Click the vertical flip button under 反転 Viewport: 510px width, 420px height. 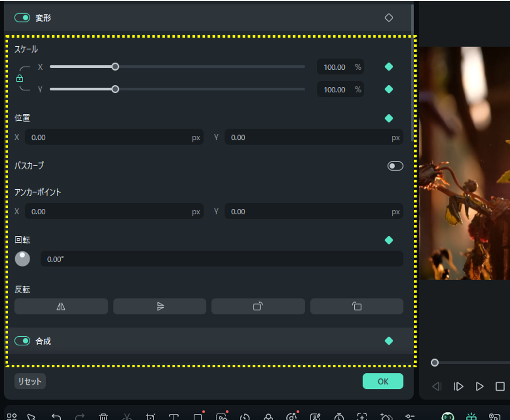coord(160,307)
